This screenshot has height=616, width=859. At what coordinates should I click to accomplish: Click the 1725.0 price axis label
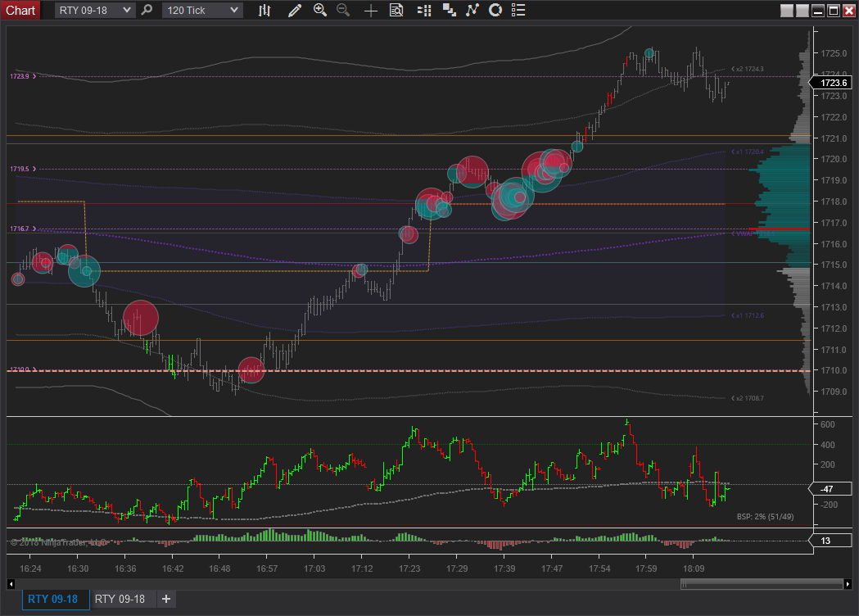[x=834, y=53]
